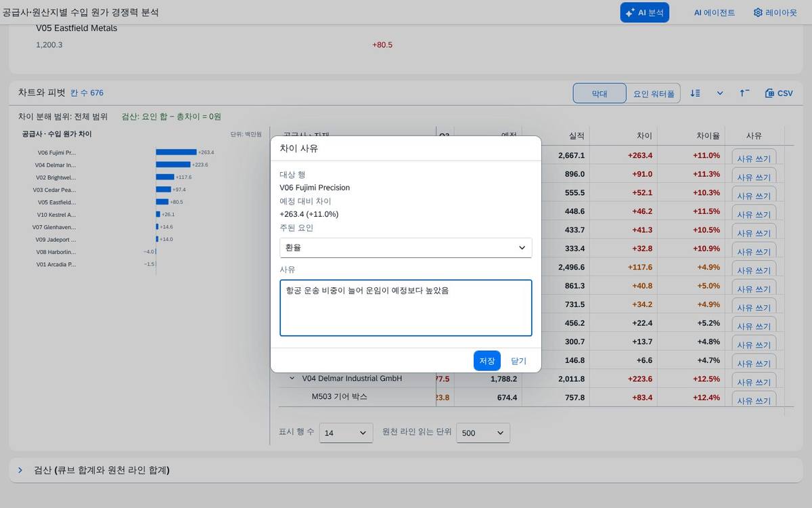Image resolution: width=812 pixels, height=508 pixels.
Task: Select the V02 Brightwel bar in chart
Action: pyautogui.click(x=165, y=177)
